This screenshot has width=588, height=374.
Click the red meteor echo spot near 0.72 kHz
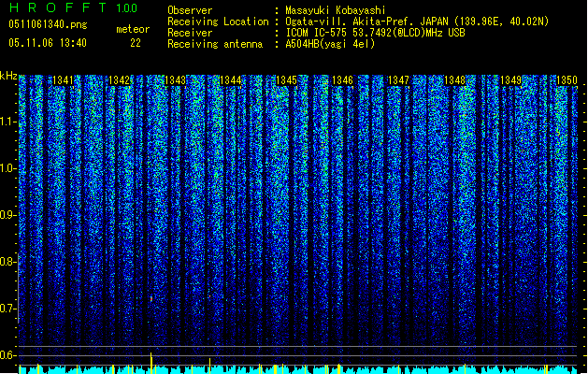pos(151,299)
